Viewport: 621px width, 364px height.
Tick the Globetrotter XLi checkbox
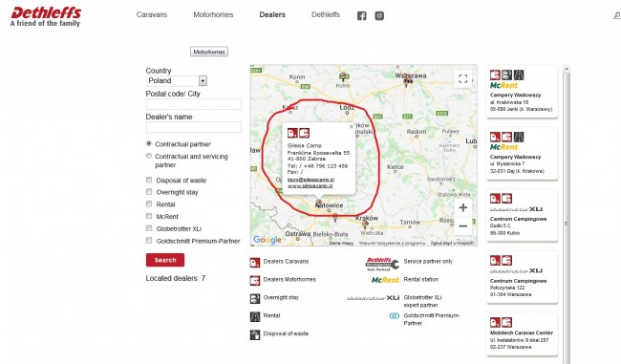(x=149, y=228)
